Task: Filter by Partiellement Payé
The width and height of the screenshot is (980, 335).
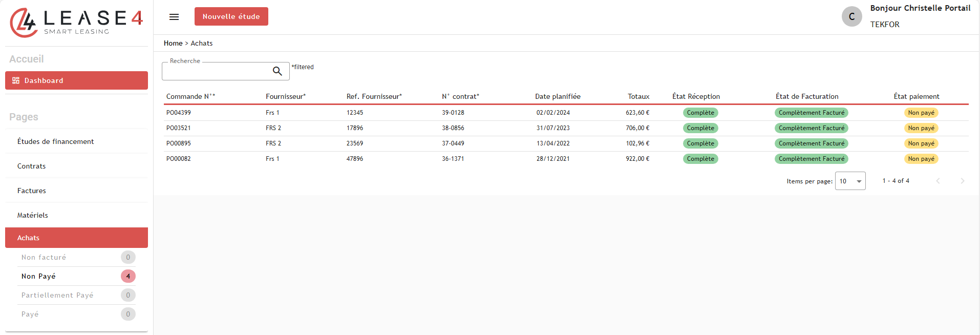Action: [57, 295]
